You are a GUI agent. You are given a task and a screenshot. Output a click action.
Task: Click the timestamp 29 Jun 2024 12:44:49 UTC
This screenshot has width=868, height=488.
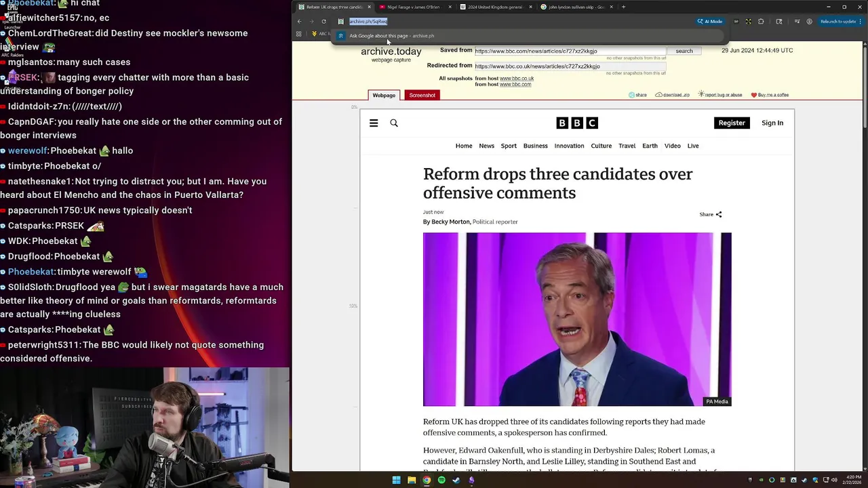point(757,51)
